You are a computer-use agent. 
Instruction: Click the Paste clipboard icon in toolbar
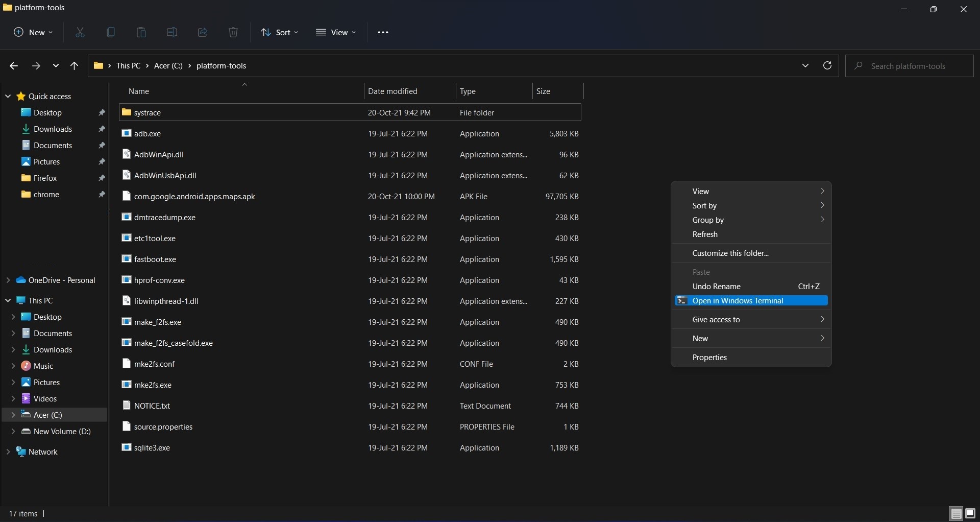(x=141, y=33)
